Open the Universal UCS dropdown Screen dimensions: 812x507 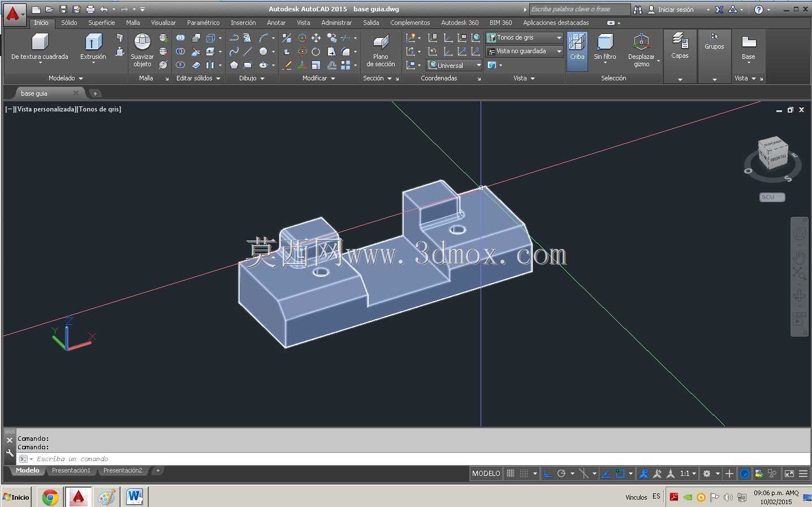coord(455,65)
